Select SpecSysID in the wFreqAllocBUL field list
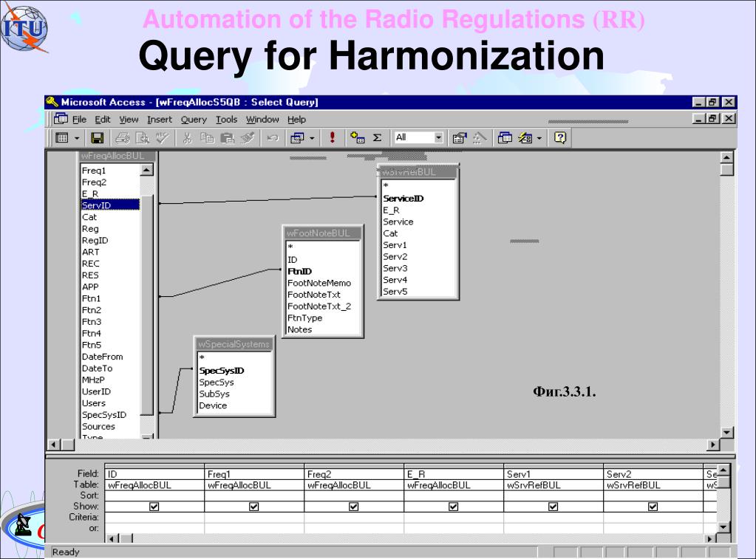756x559 pixels. 110,415
